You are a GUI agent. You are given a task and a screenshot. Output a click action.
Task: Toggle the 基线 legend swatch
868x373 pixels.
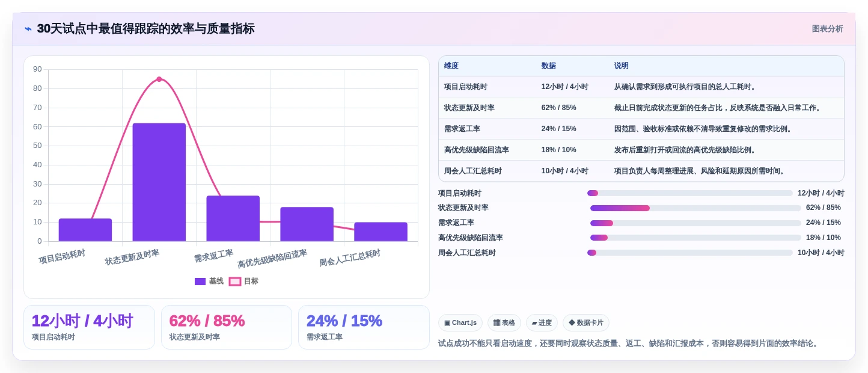tap(200, 281)
